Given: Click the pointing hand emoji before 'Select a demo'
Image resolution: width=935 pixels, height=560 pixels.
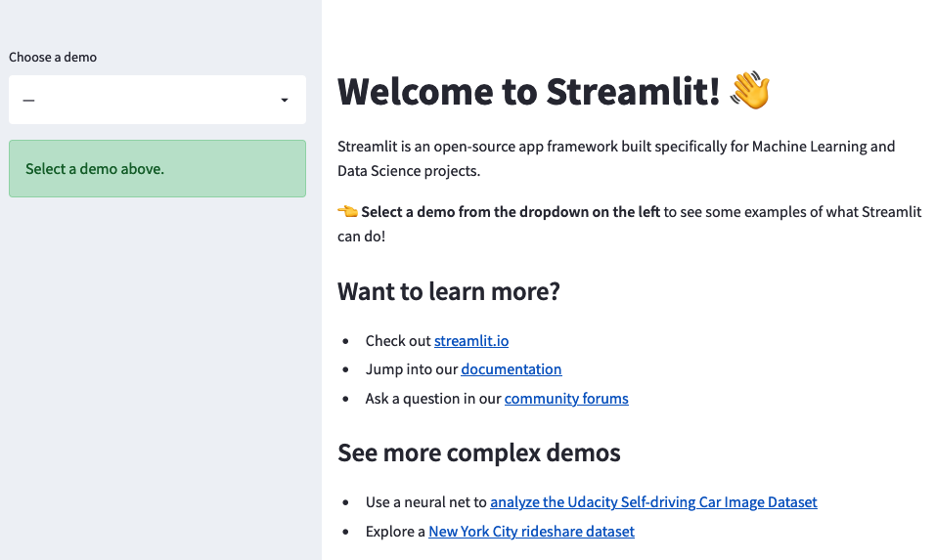Looking at the screenshot, I should (347, 211).
